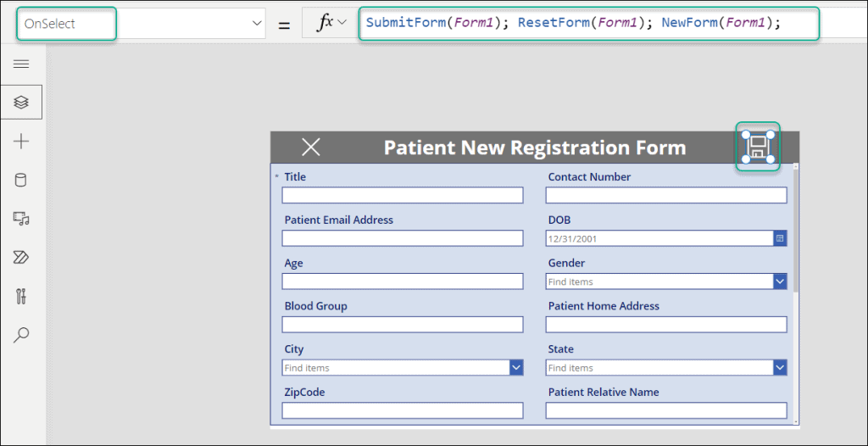
Task: Click the Age input field
Action: 403,282
